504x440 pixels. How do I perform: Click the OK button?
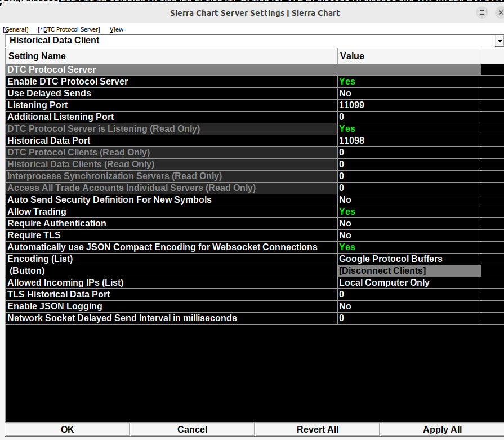68,429
